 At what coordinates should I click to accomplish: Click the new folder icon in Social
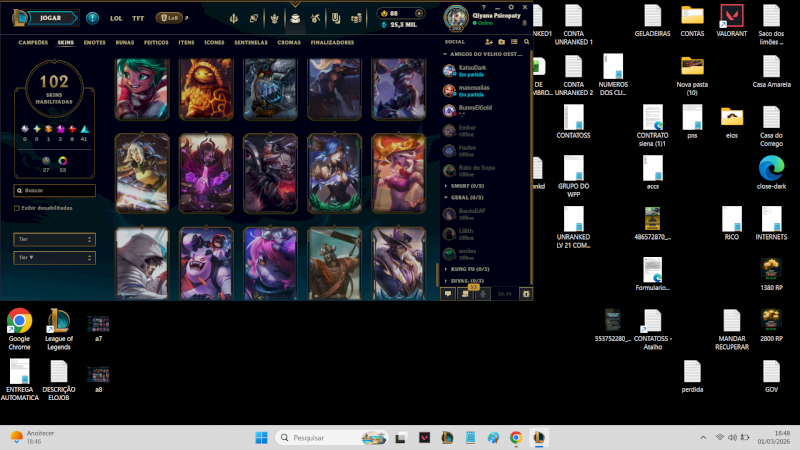502,42
